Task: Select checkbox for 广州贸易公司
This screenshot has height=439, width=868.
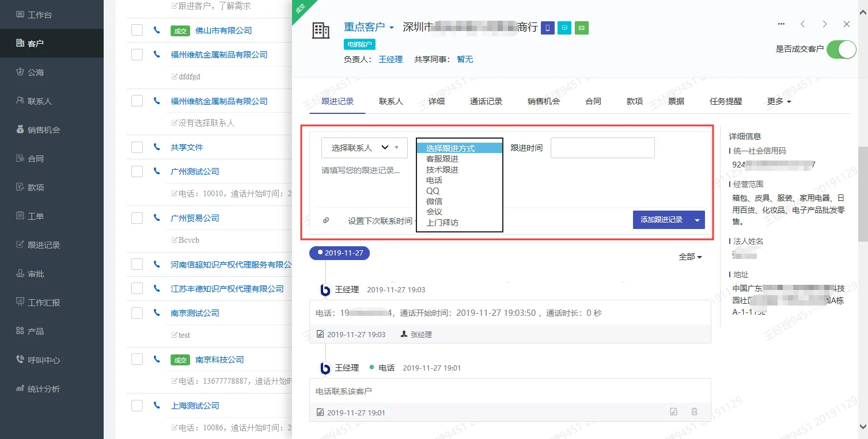Action: click(x=137, y=218)
